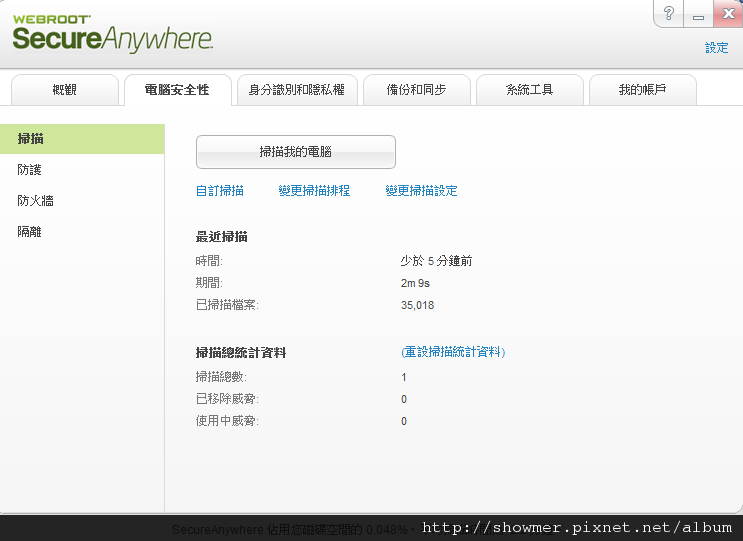Screen dimensions: 743x541
Task: Switch to the 我的帳戶 tab
Action: tap(643, 90)
